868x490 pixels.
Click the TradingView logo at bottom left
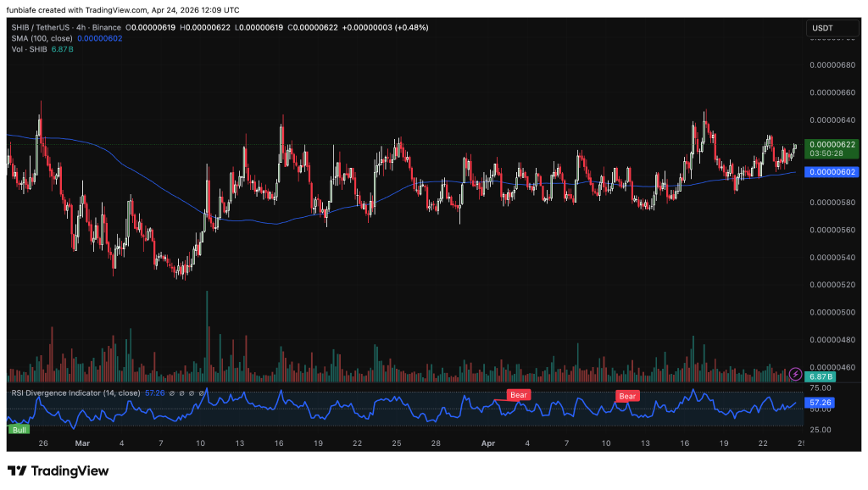[x=58, y=471]
